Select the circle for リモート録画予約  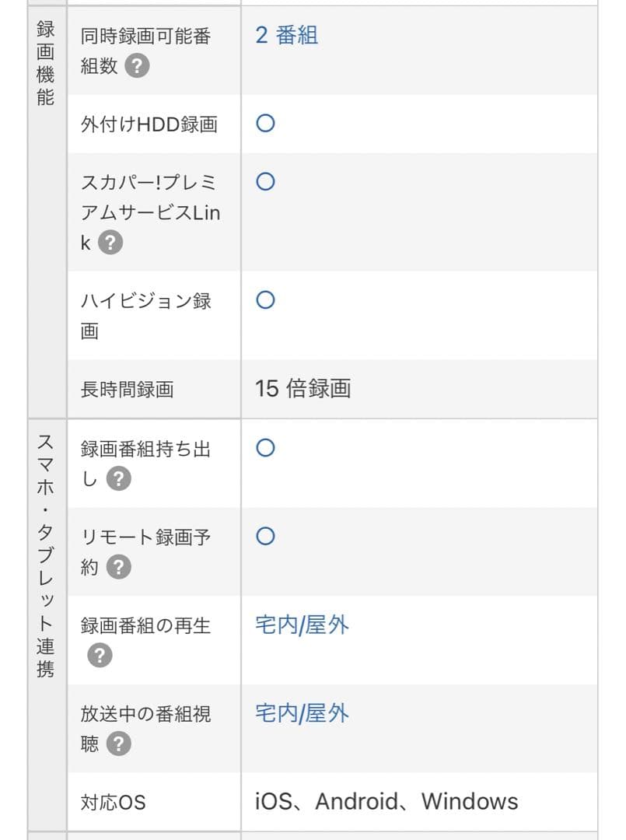coord(265,537)
